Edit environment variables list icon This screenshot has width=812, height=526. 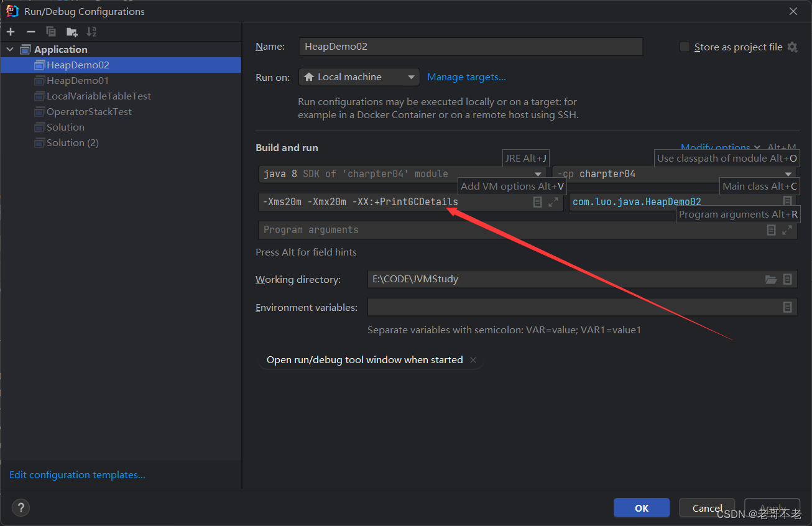(x=787, y=307)
